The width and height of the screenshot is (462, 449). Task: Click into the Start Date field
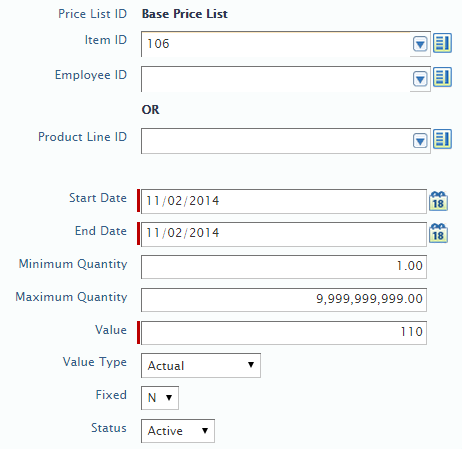pos(284,201)
